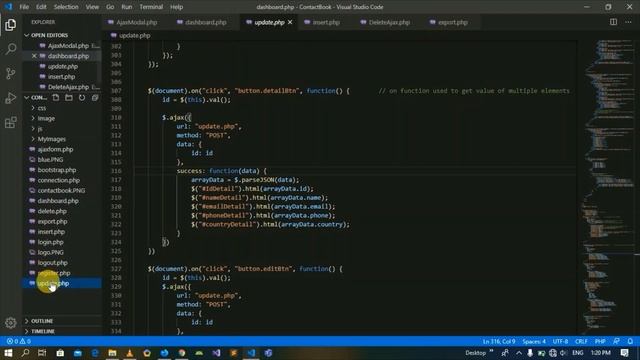Expand the MyImages folder

tap(51, 139)
